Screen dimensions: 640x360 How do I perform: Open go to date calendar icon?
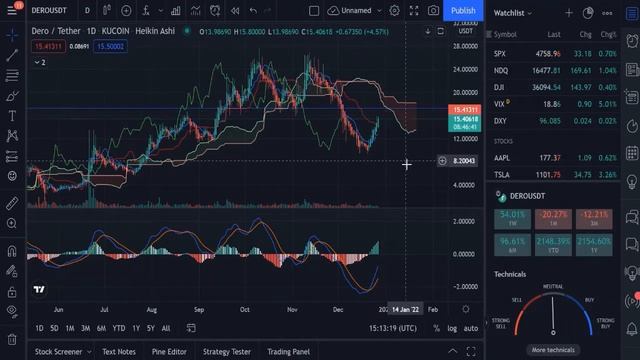point(191,328)
